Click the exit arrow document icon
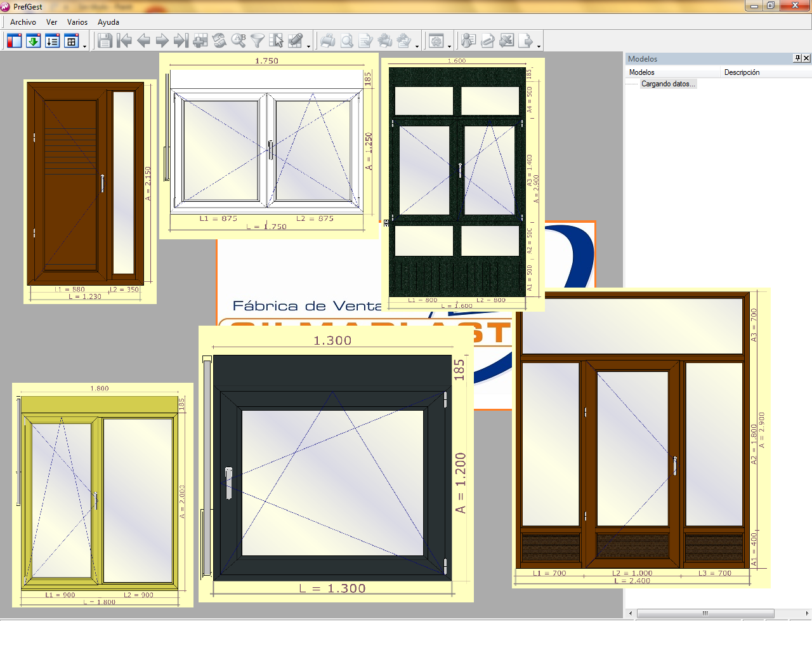The height and width of the screenshot is (650, 812). (526, 41)
